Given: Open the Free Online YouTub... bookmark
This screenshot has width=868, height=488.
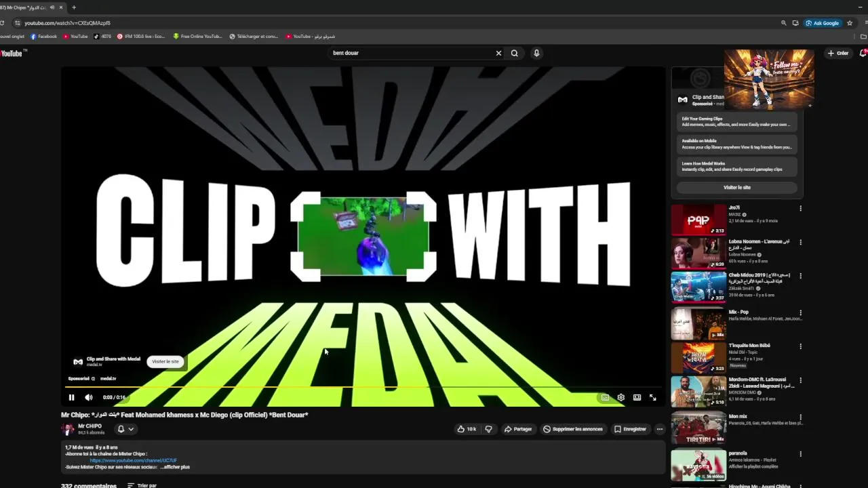Looking at the screenshot, I should pyautogui.click(x=197, y=37).
